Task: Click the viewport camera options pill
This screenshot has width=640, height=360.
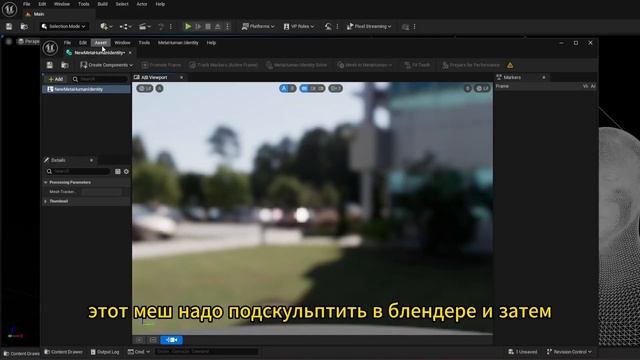Action: pyautogui.click(x=336, y=88)
